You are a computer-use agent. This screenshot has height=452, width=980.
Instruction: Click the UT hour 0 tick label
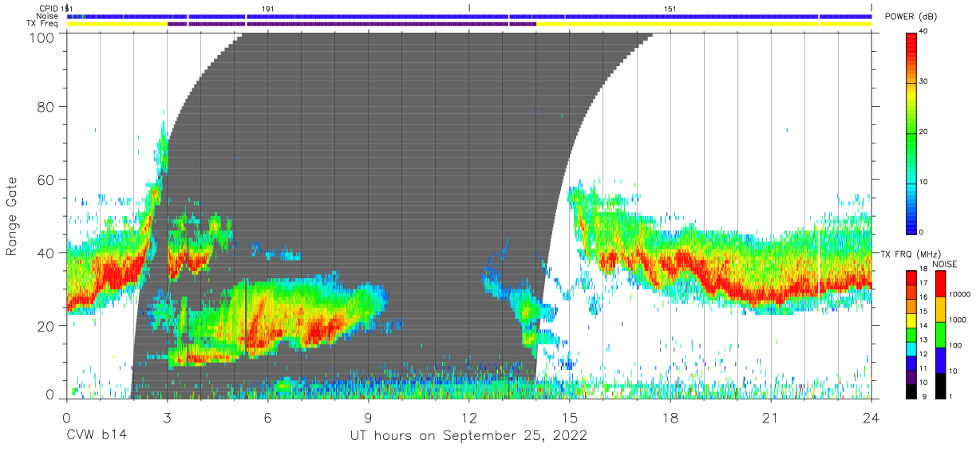point(66,416)
